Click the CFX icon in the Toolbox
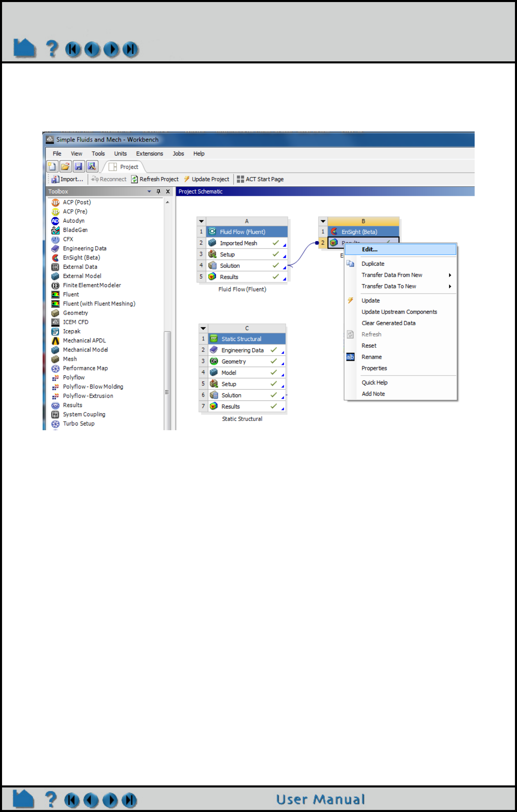The image size is (517, 812). click(x=55, y=239)
